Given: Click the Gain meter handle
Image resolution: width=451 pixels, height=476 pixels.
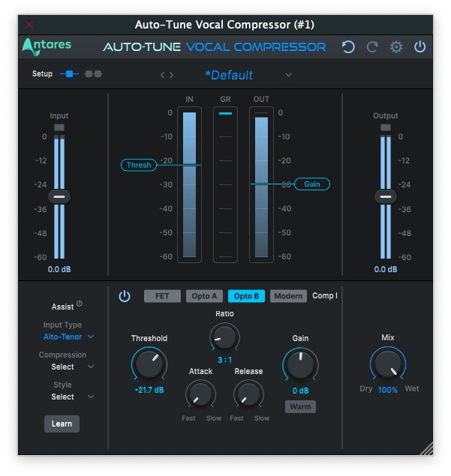Looking at the screenshot, I should pos(312,184).
